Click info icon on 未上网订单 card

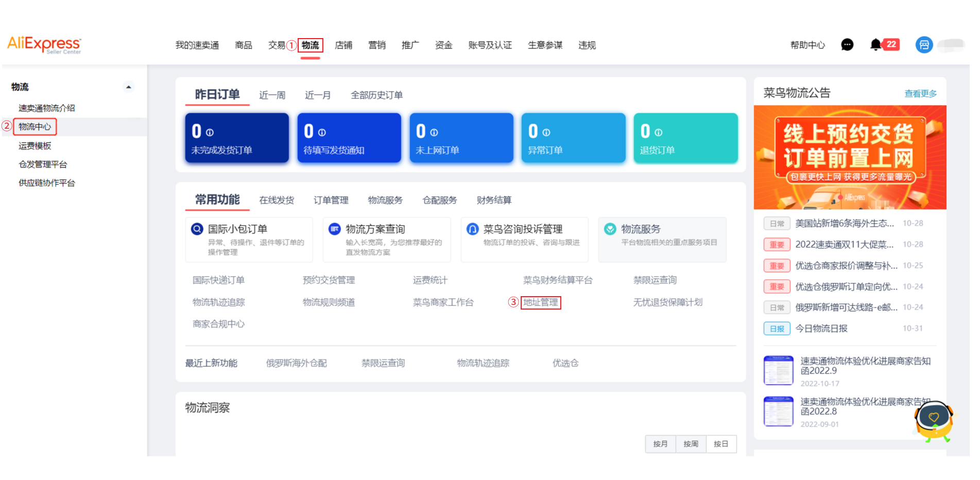434,132
